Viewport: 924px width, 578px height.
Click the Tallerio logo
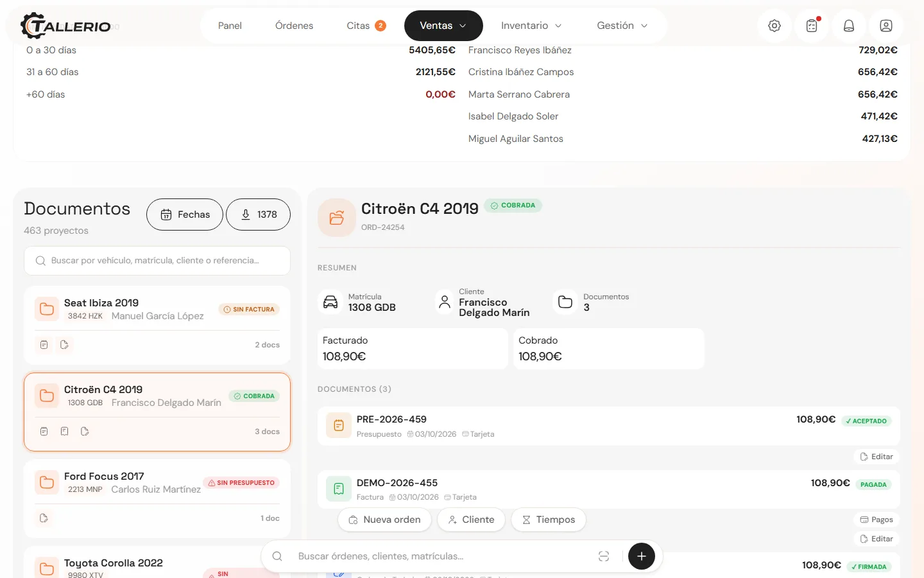tap(66, 26)
